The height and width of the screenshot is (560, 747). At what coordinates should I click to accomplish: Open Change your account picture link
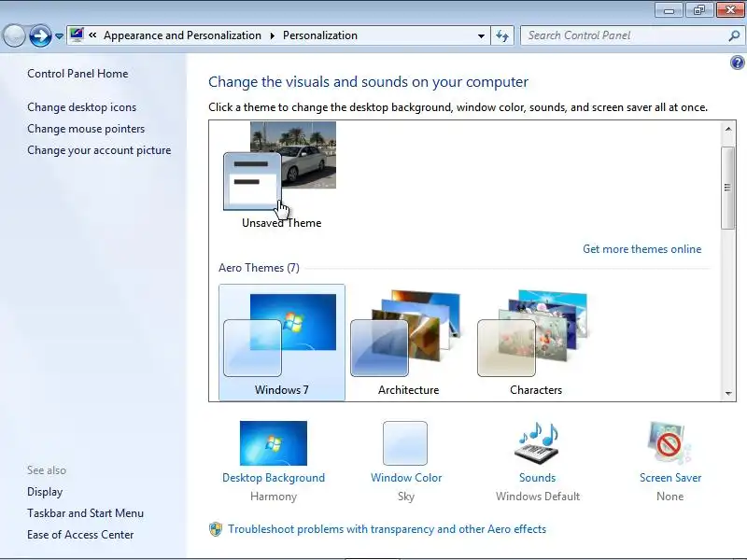coord(99,150)
